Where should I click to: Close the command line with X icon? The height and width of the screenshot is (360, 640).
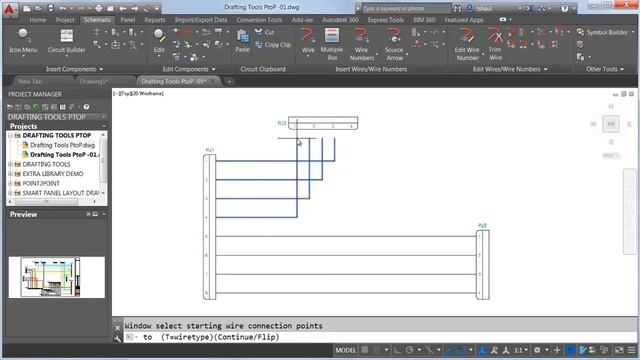point(118,328)
